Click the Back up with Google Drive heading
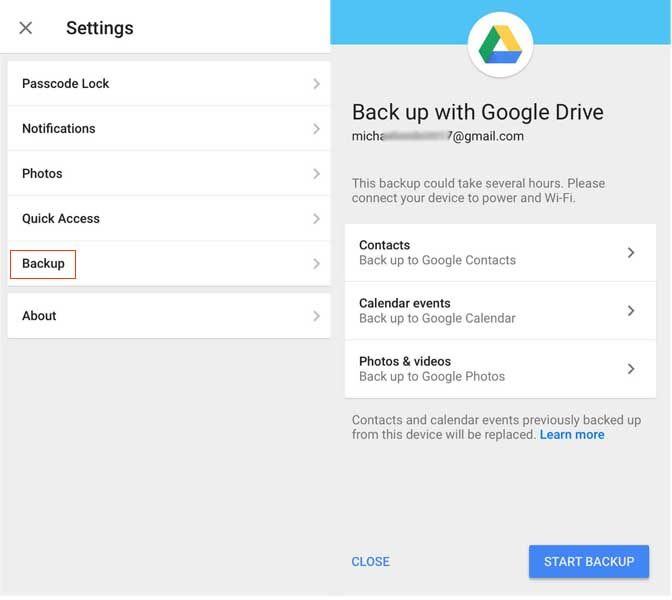This screenshot has width=672, height=600. [x=477, y=112]
